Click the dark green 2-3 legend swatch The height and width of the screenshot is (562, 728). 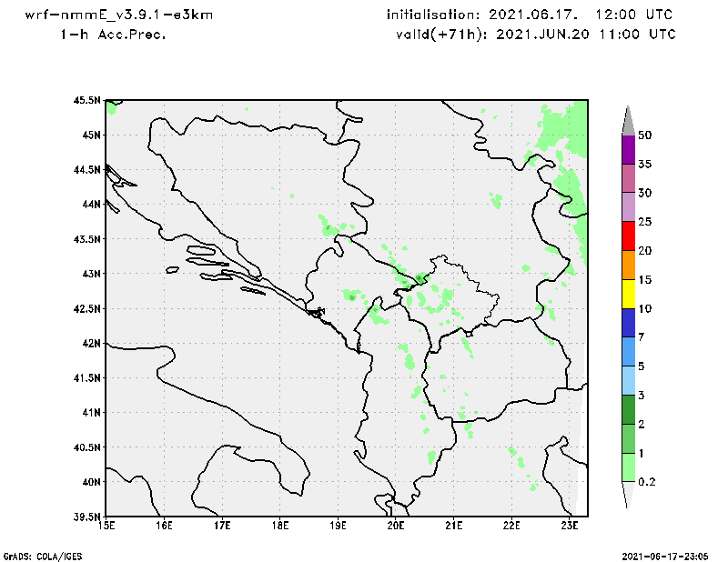click(x=628, y=409)
